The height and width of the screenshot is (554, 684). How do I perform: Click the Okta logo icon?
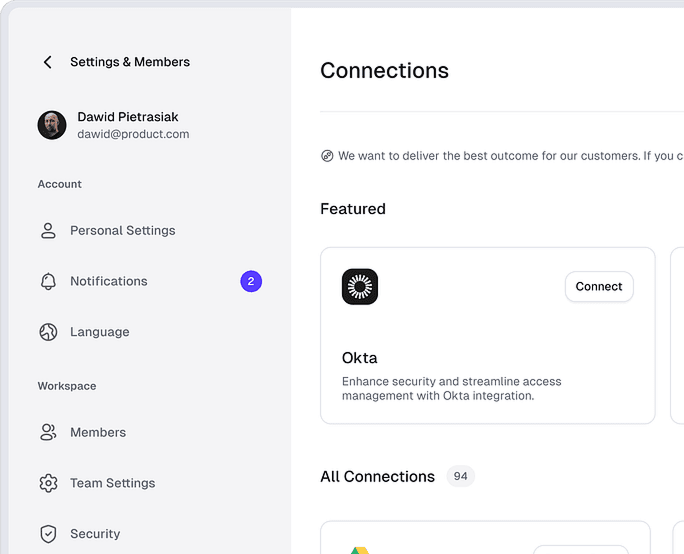[x=360, y=287]
